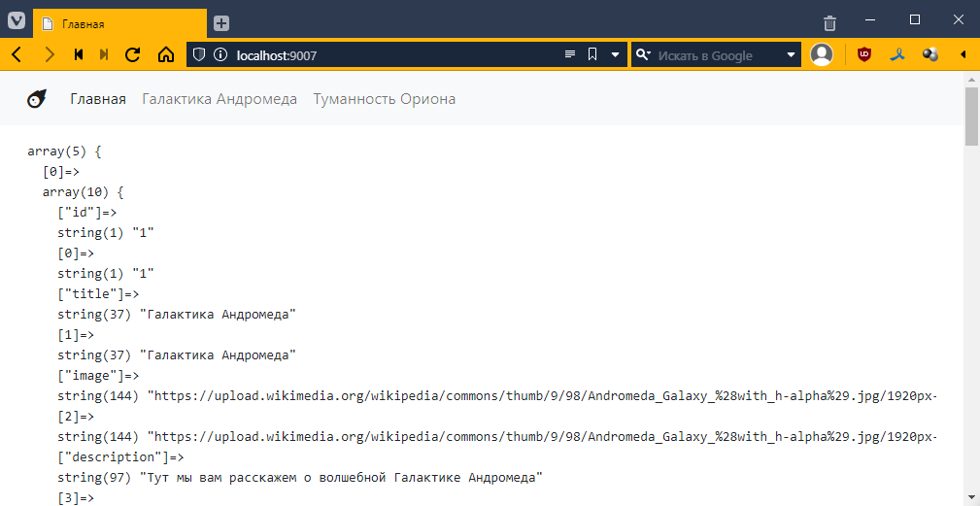Go to the browser home page
The image size is (980, 506).
(x=165, y=55)
